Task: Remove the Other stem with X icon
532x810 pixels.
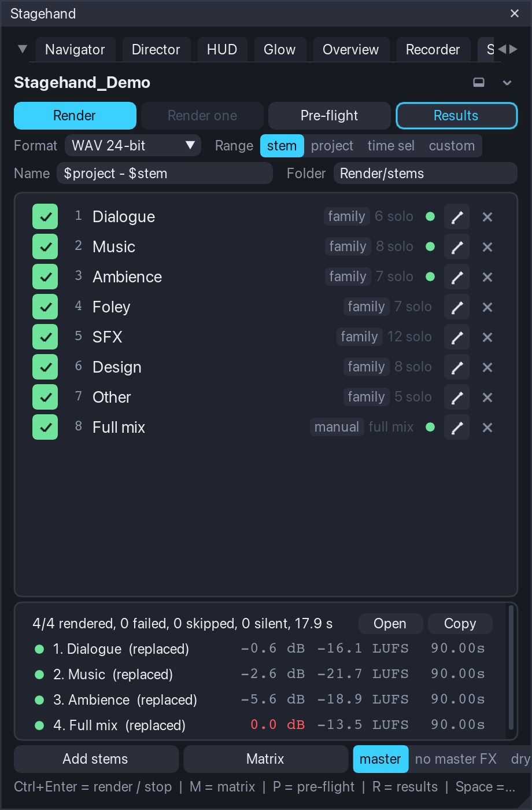Action: pos(487,397)
